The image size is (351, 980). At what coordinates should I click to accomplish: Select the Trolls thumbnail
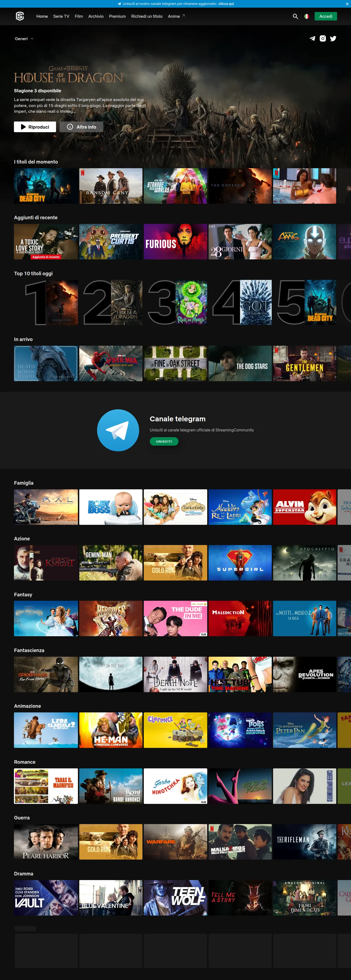coord(240,730)
